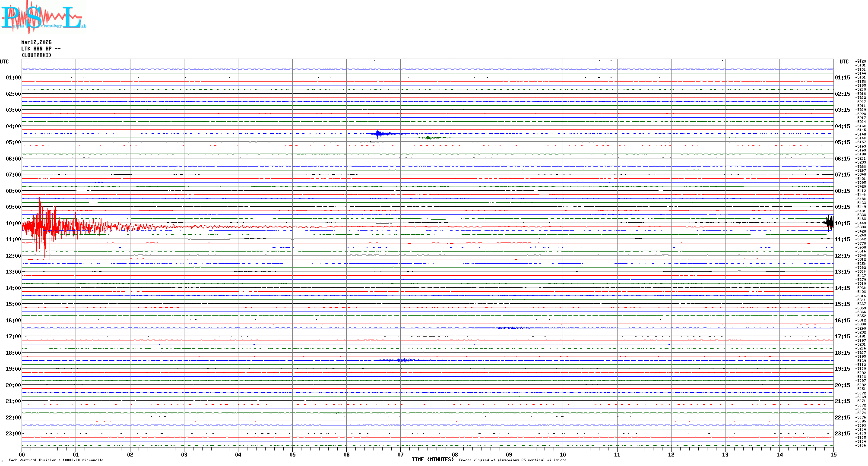Screen dimensions: 868x466
Task: Click the 15 minute tick on bottom axis
Action: (x=833, y=454)
